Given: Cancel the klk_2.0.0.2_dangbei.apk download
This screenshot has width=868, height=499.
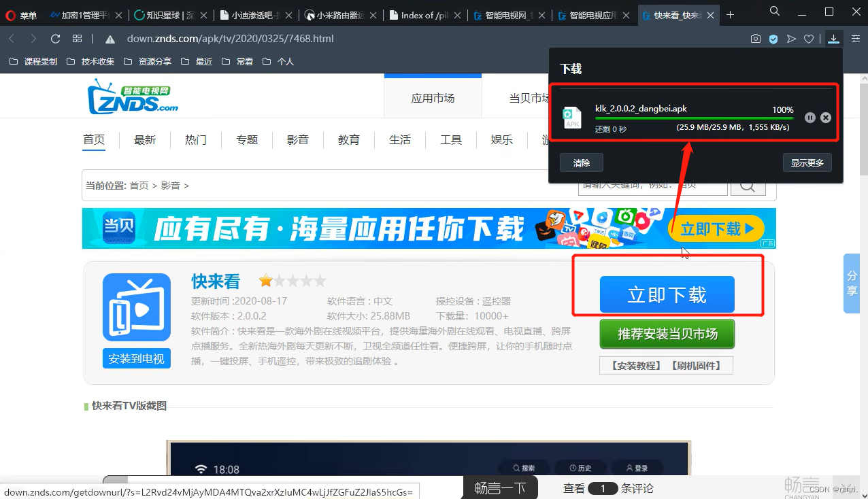Looking at the screenshot, I should (826, 118).
